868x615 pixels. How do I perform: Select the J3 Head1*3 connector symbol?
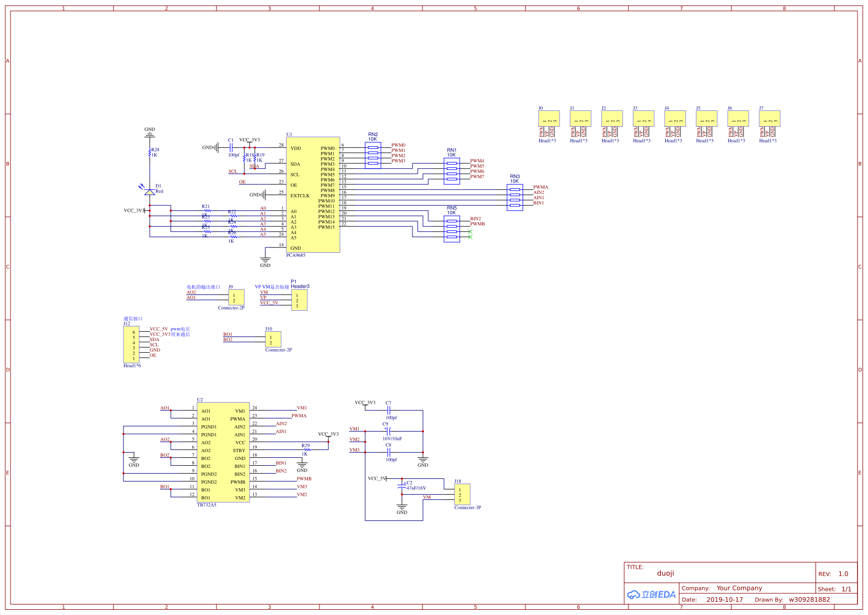643,119
